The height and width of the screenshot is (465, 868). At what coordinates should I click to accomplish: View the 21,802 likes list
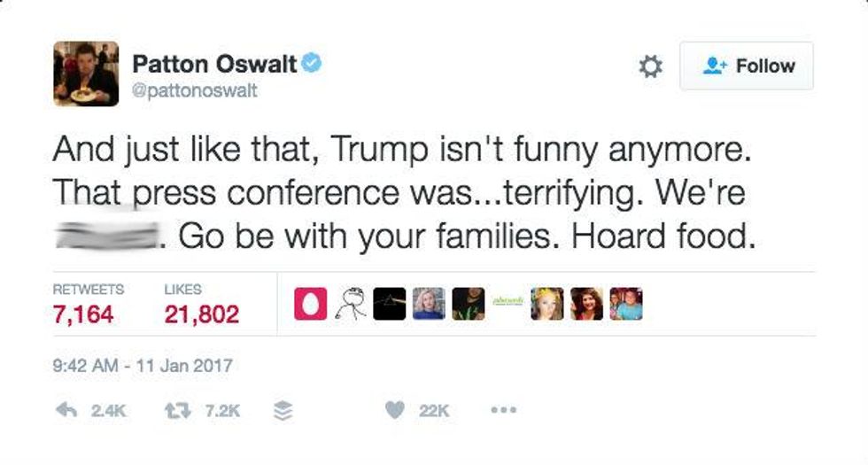click(202, 314)
